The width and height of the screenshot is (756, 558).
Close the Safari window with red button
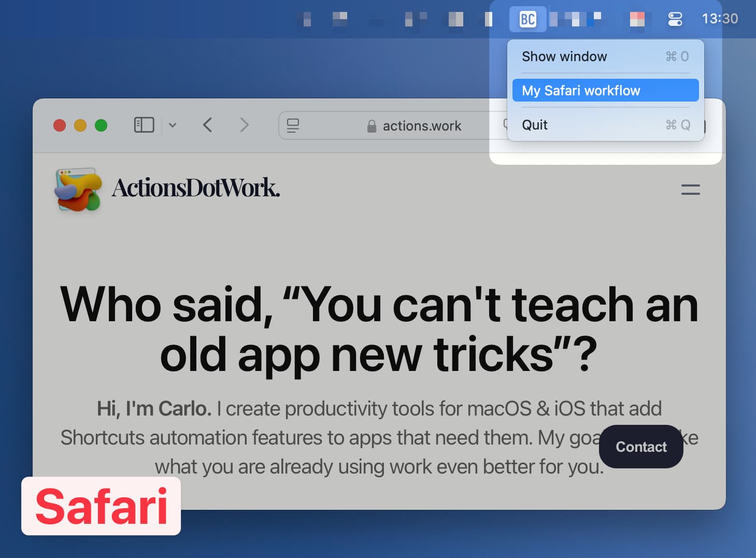tap(60, 125)
